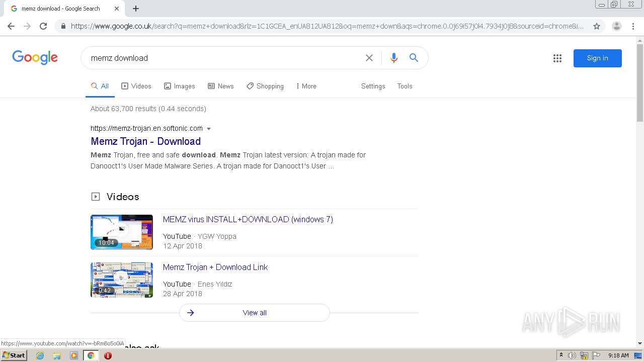This screenshot has height=362, width=644.
Task: Click the scrollbar down arrow
Action: click(x=640, y=343)
